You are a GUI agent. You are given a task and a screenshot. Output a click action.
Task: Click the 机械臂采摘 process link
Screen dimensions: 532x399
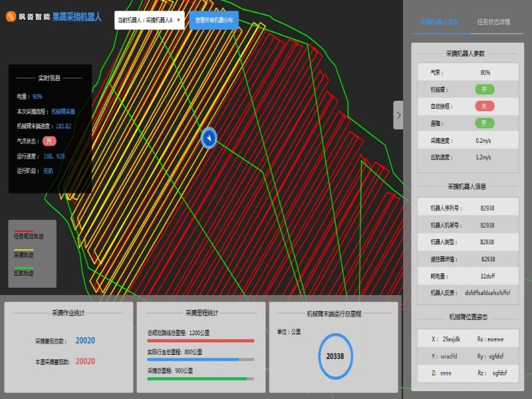[63, 111]
